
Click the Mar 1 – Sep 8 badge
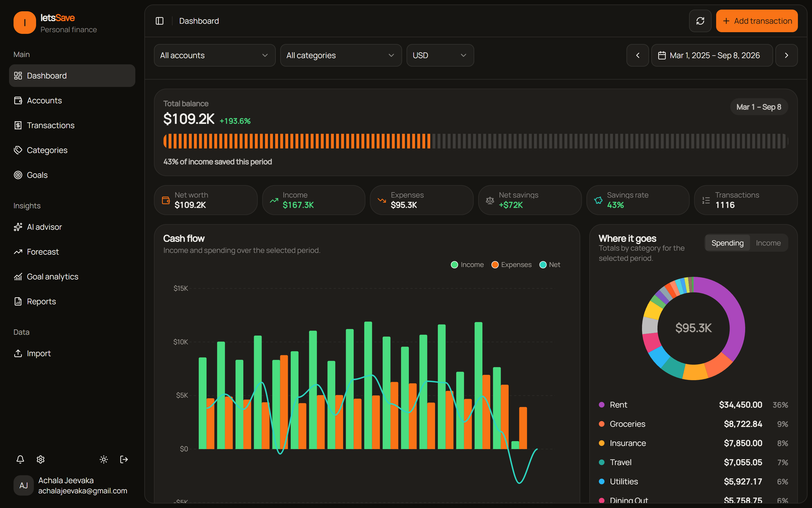759,107
